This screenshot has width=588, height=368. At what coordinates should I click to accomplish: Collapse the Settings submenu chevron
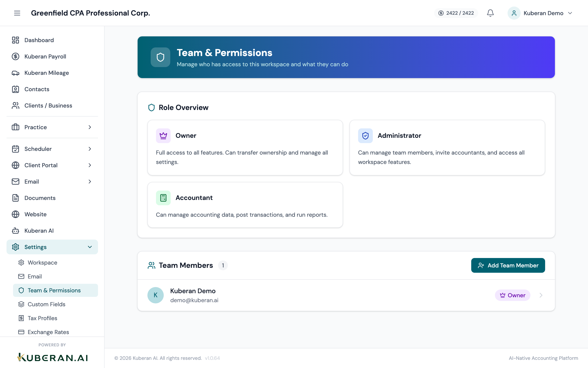[90, 247]
